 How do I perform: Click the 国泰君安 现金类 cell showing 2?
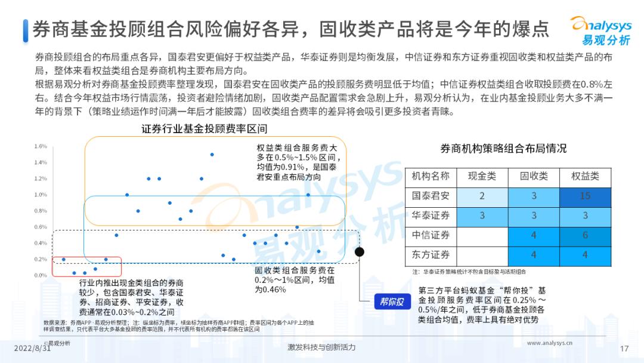point(482,196)
